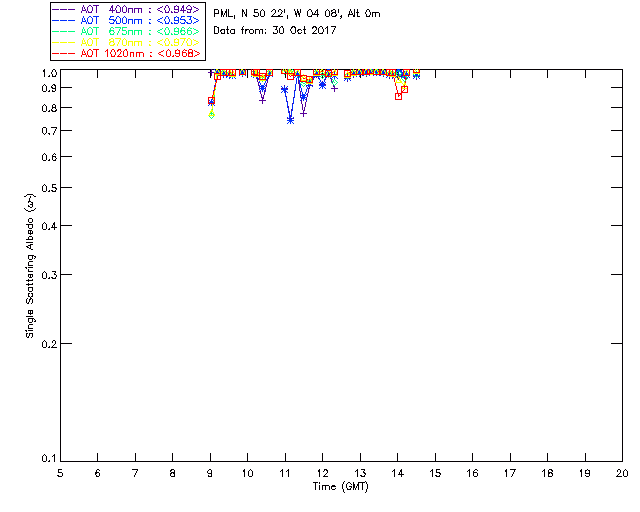Click the PML station location text

[297, 13]
